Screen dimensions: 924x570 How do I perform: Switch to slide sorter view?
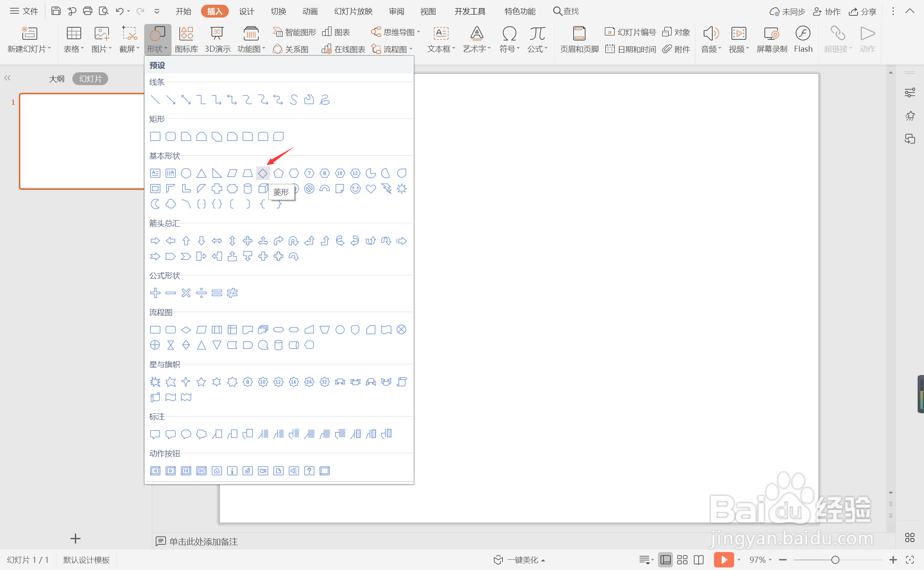tap(682, 560)
